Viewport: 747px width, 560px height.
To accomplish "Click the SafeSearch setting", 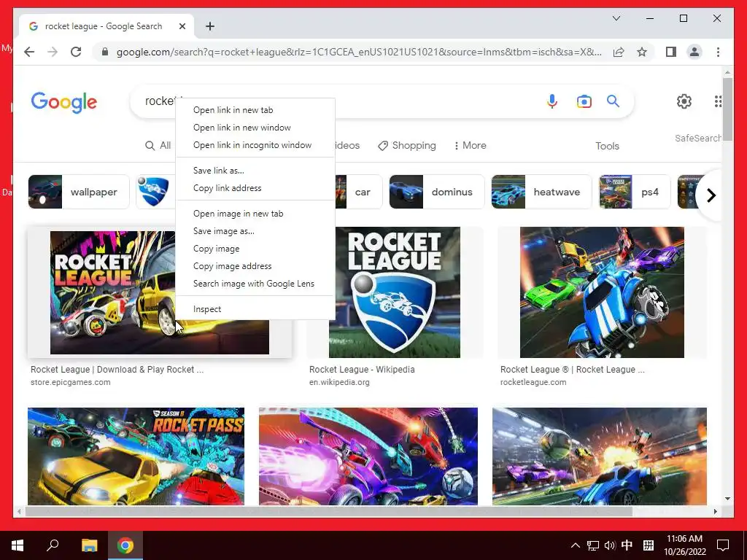I will (x=698, y=138).
